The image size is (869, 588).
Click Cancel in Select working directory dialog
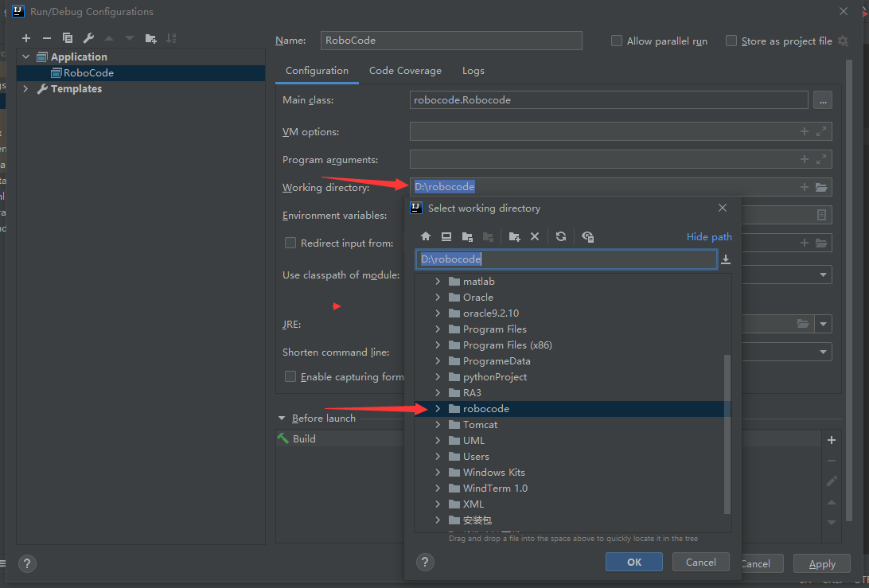click(x=700, y=562)
